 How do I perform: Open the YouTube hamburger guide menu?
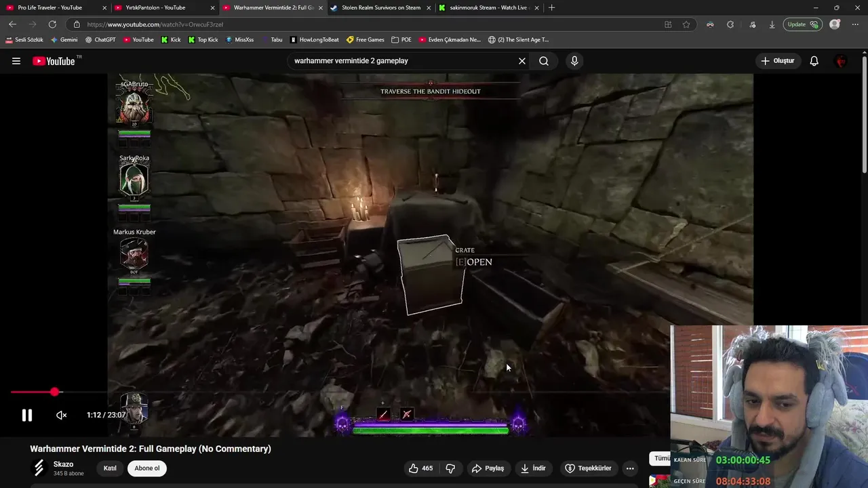(x=16, y=61)
